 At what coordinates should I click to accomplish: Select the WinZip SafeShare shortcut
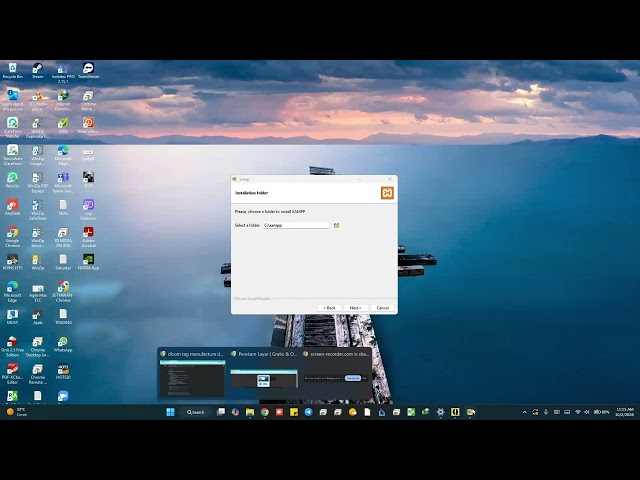pos(38,209)
